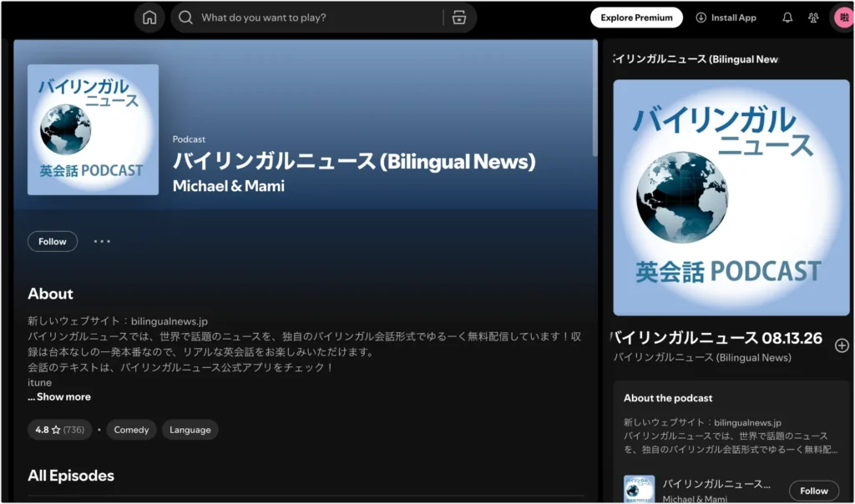This screenshot has height=504, width=855.
Task: Click small podcast thumbnail beside sidebar Follow
Action: 639,489
